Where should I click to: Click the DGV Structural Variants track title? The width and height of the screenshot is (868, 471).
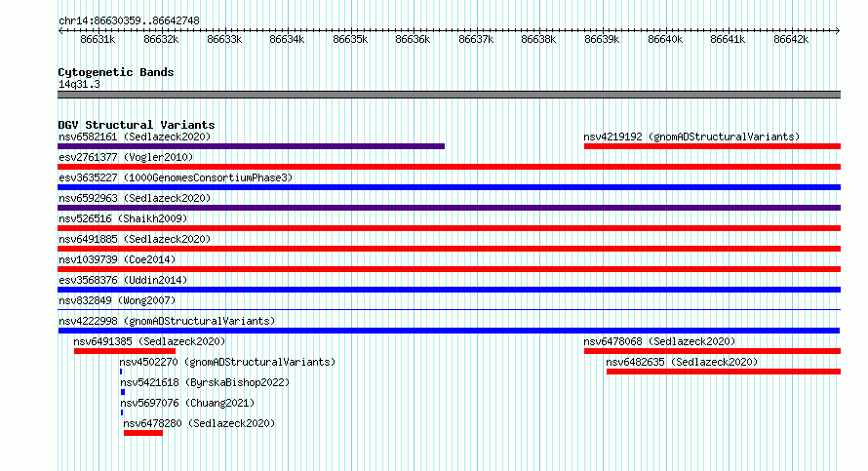pyautogui.click(x=137, y=125)
